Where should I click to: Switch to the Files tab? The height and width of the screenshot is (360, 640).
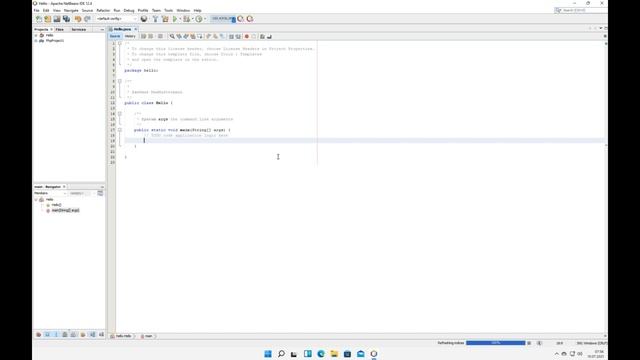click(x=60, y=29)
